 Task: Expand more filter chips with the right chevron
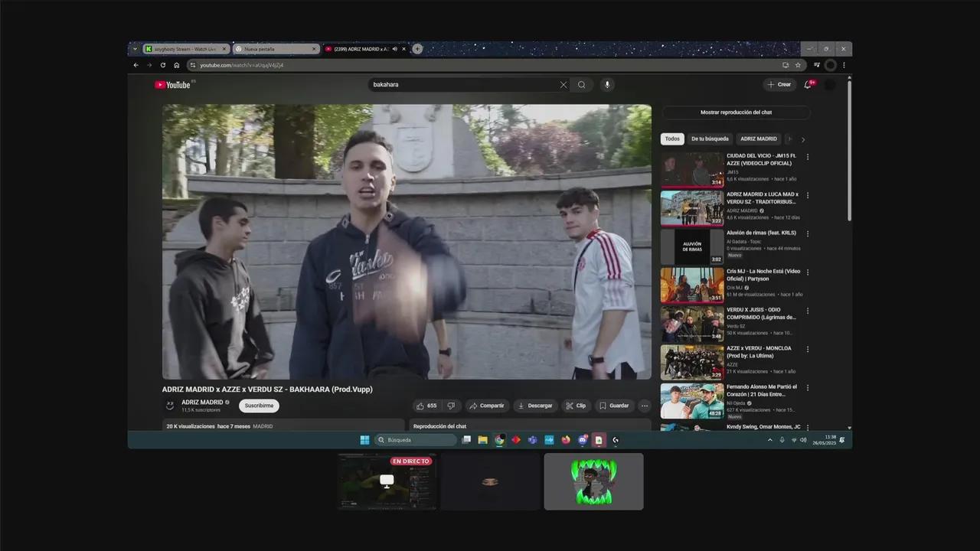click(x=802, y=139)
